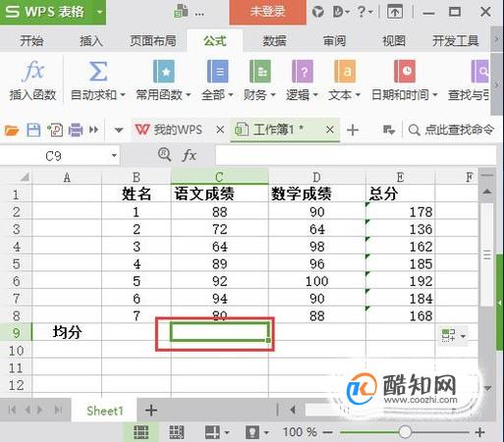Click the Open folder icon

pos(12,131)
